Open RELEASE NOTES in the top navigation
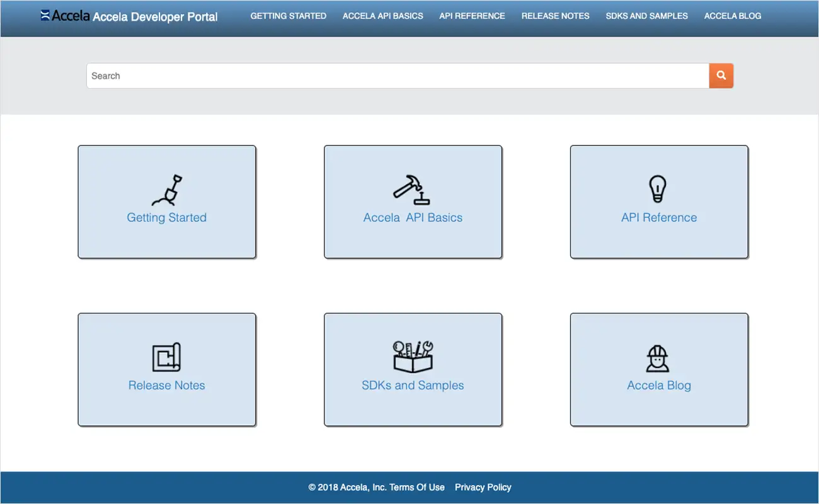This screenshot has width=819, height=504. [556, 16]
